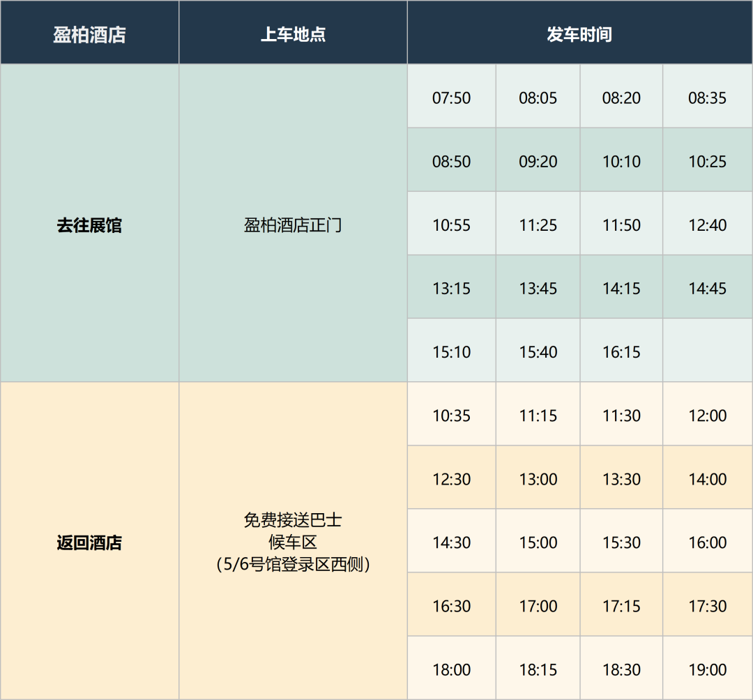
Task: Select the 15:00 return time
Action: [x=538, y=540]
